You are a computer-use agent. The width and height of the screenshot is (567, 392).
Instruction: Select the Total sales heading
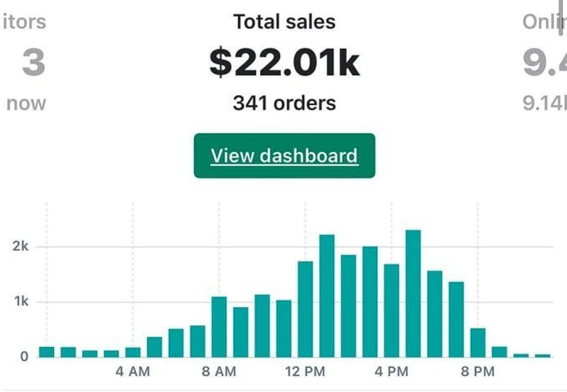tap(284, 22)
